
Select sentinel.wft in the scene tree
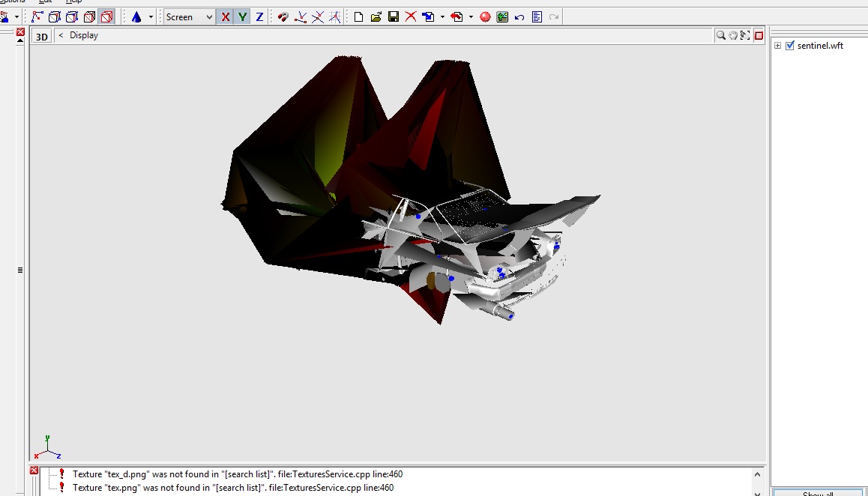tap(820, 46)
